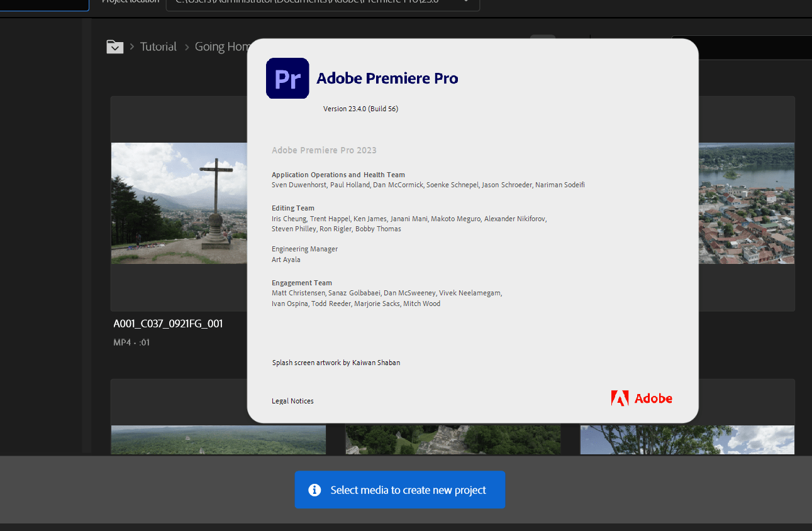Viewport: 812px width, 531px height.
Task: Click the name 'Matt Christensen'
Action: 298,293
